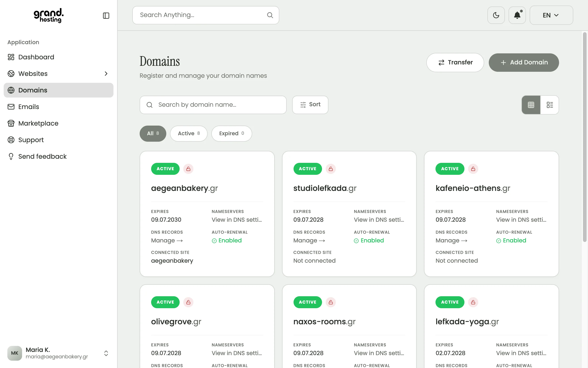Open Marketplace in sidebar
This screenshot has width=588, height=368.
point(58,123)
